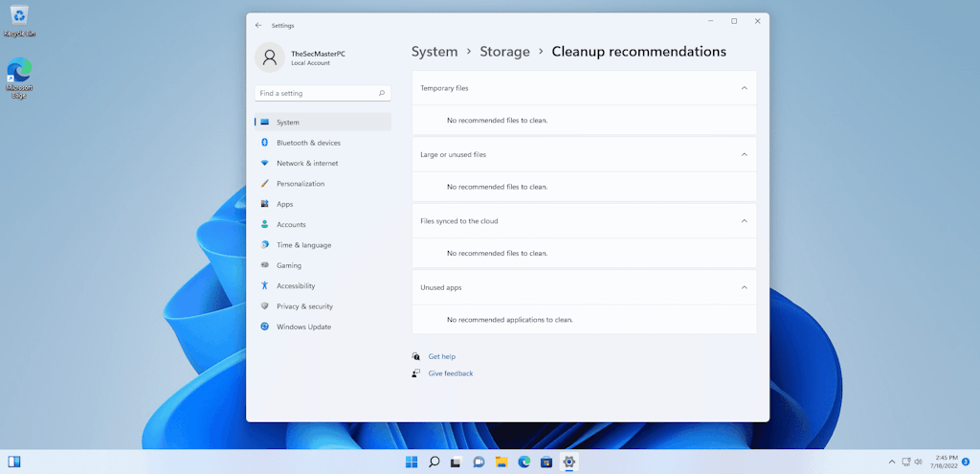This screenshot has height=474, width=980.
Task: Click the System monitor icon in sidebar
Action: pyautogui.click(x=264, y=122)
